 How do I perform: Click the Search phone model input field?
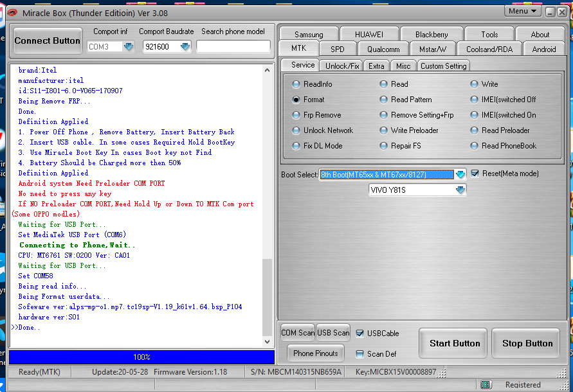click(x=233, y=47)
